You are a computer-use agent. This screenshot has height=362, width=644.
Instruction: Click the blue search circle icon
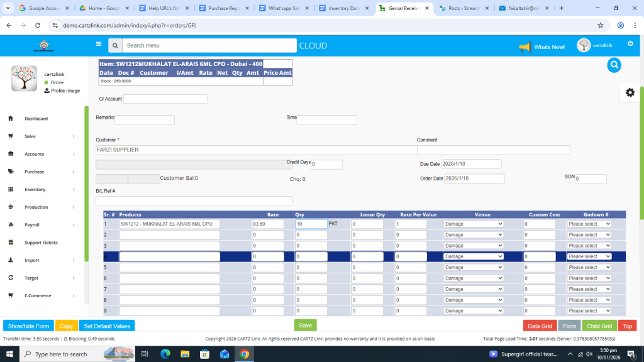[x=614, y=65]
